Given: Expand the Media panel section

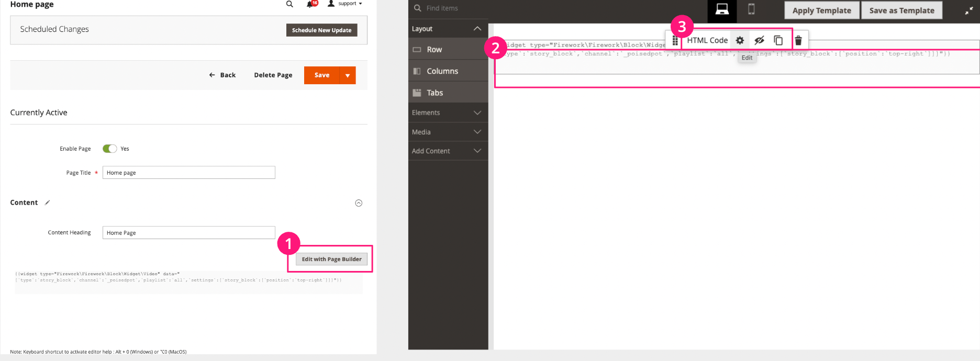Looking at the screenshot, I should [x=448, y=132].
